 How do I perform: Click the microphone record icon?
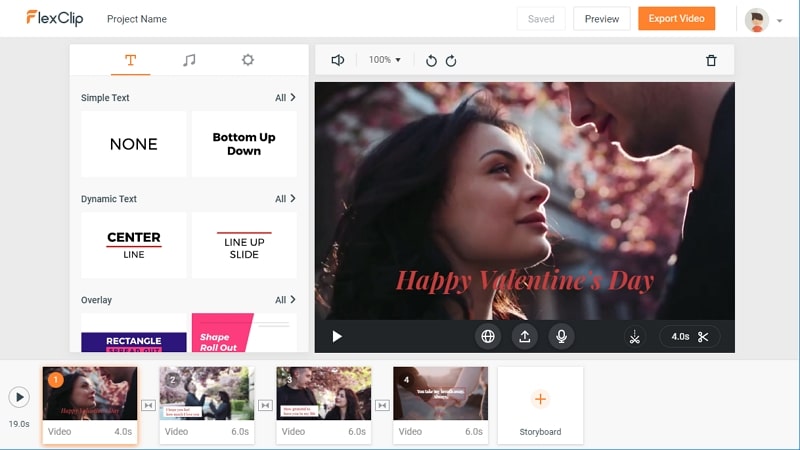coord(561,336)
